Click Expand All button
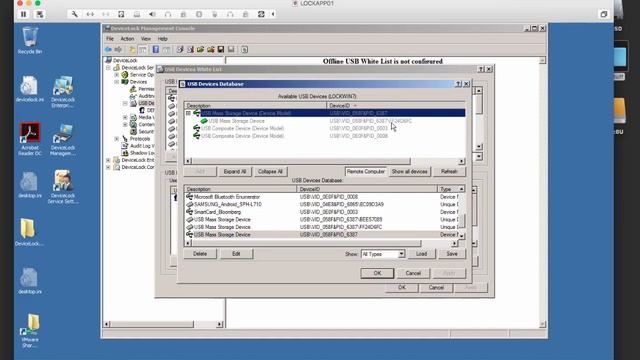The image size is (640, 360). pos(235,171)
